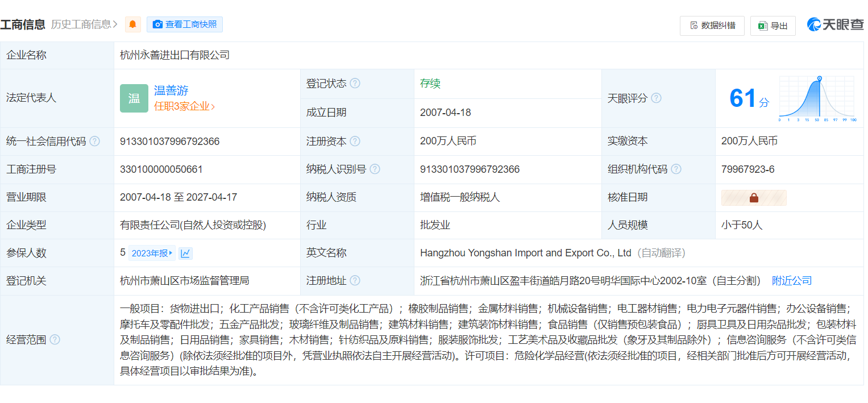Click company name 杭州永善进出口有限公司
The width and height of the screenshot is (868, 403).
(x=175, y=55)
